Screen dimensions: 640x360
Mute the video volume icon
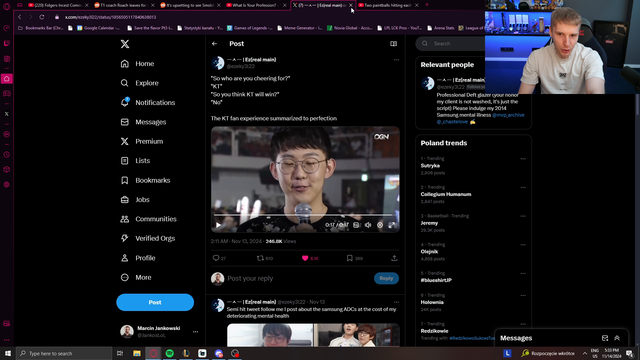pos(368,225)
